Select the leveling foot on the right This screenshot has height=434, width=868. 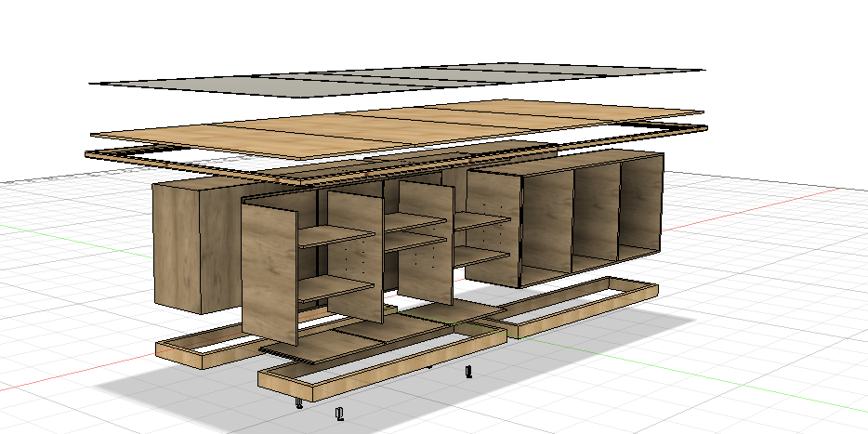point(468,373)
